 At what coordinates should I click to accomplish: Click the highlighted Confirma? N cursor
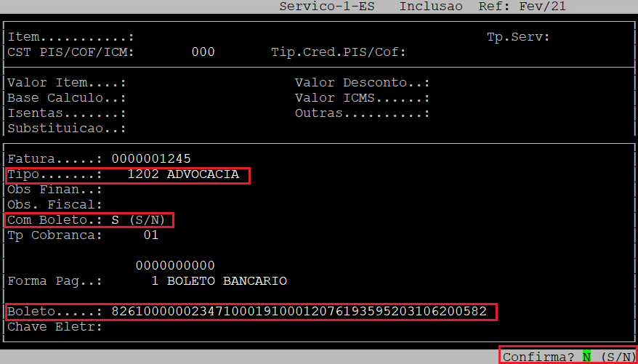[x=586, y=357]
